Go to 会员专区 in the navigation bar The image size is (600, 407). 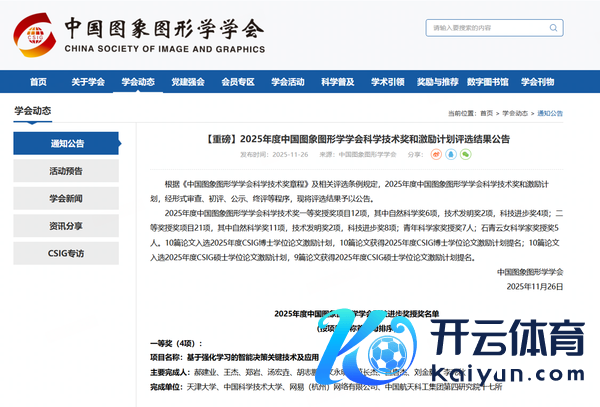click(237, 82)
